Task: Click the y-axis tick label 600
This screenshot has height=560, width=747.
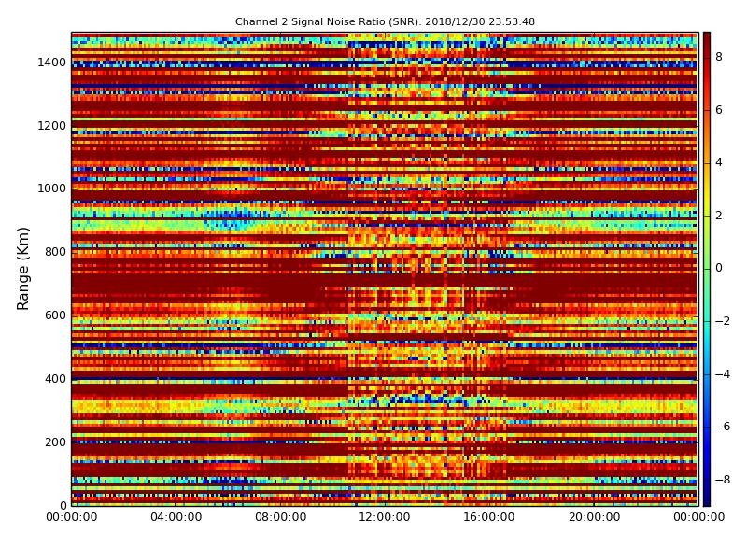Action: pos(55,315)
